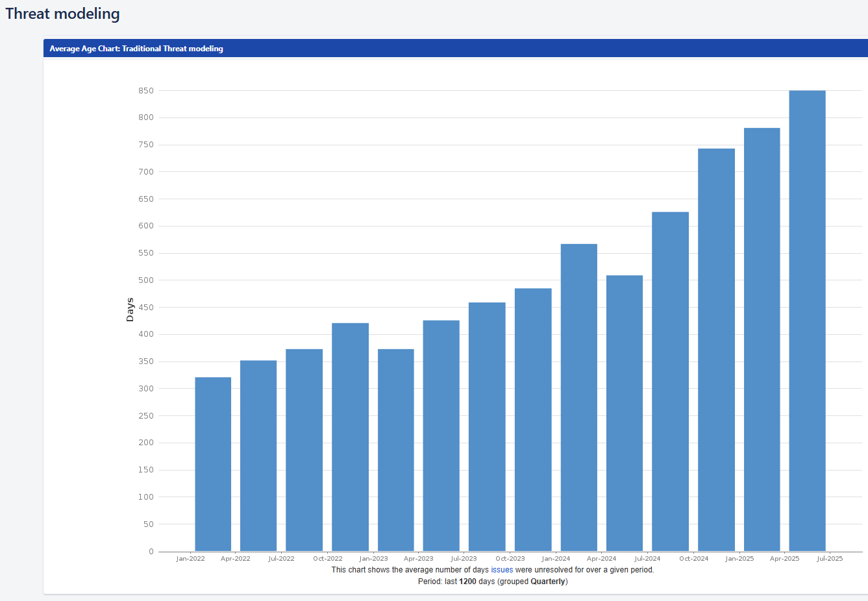Select the Jul-2023 x-axis label

[x=464, y=559]
